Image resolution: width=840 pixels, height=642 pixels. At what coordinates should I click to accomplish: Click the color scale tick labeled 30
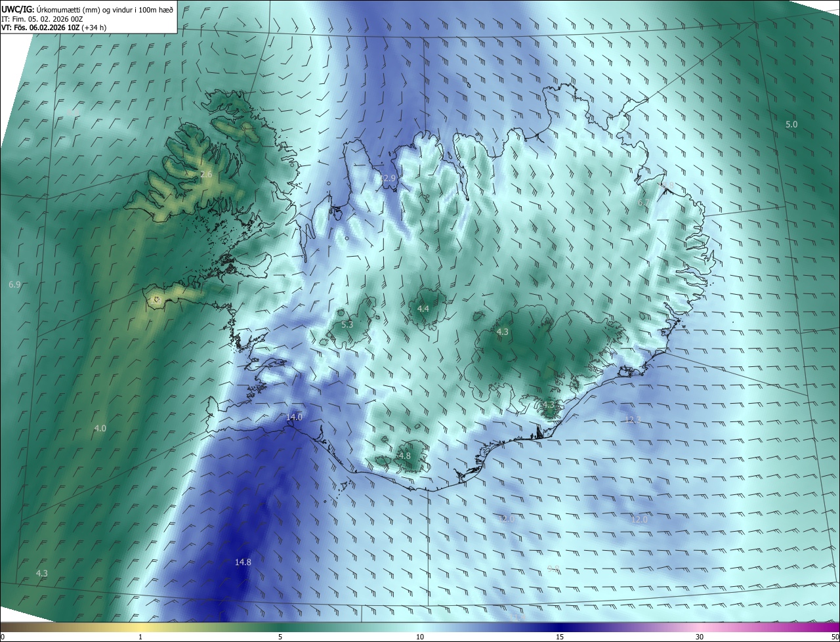coord(700,637)
